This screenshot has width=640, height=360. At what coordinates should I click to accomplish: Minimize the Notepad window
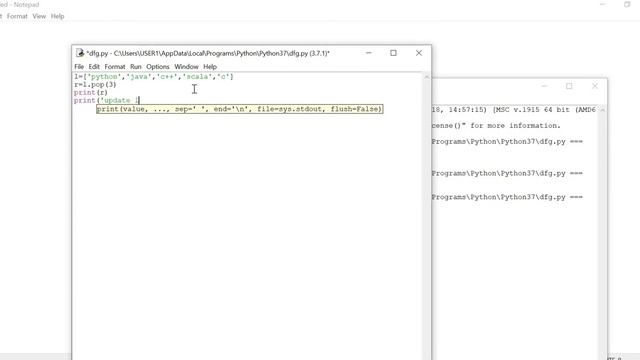click(602, 4)
